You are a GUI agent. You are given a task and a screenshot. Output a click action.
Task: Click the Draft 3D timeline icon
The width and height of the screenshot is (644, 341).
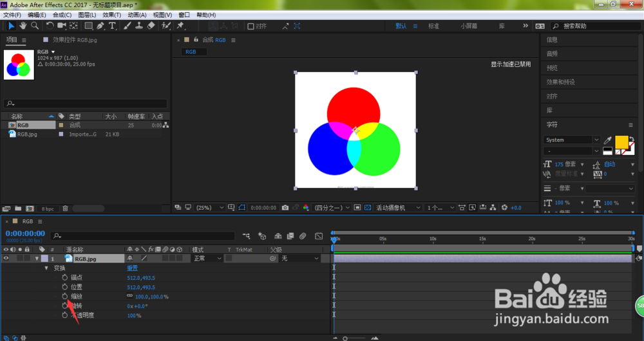click(262, 236)
